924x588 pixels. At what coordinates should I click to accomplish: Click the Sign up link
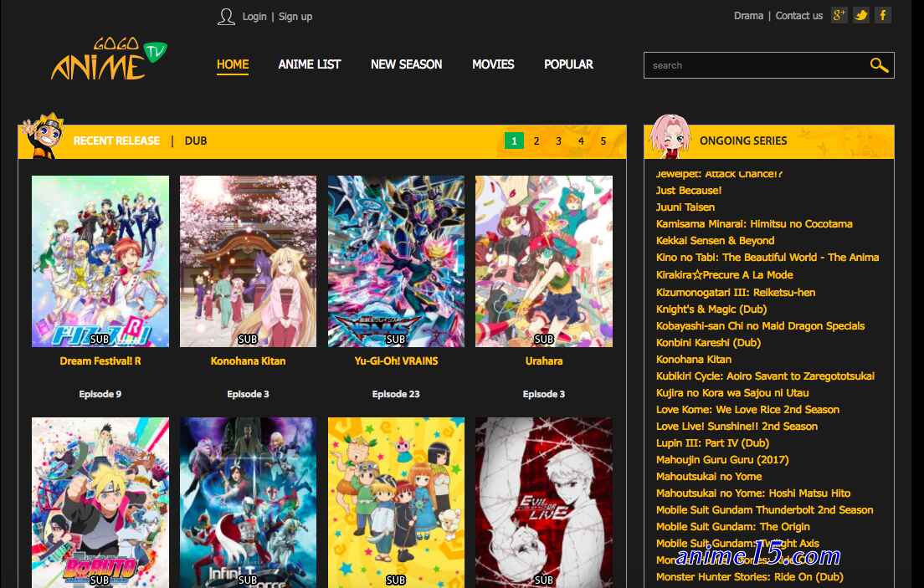[x=295, y=17]
